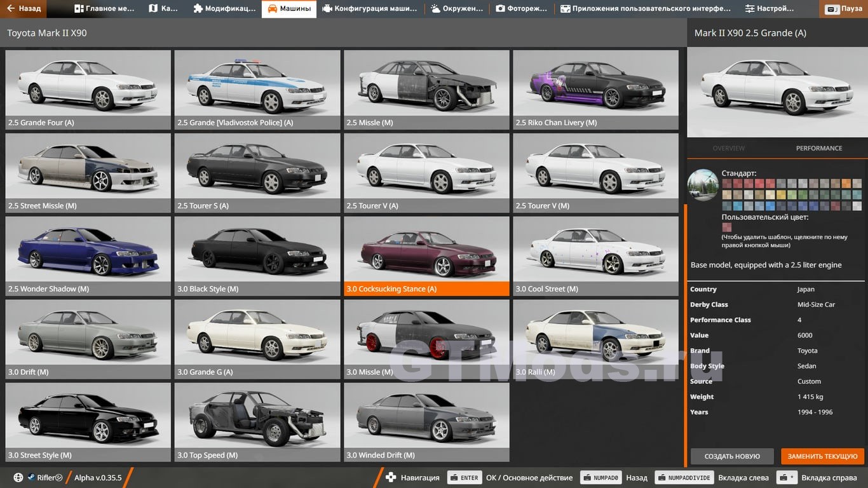Choose the 3.0 Missle (M) car
Screen dimensions: 868x488
[426, 339]
